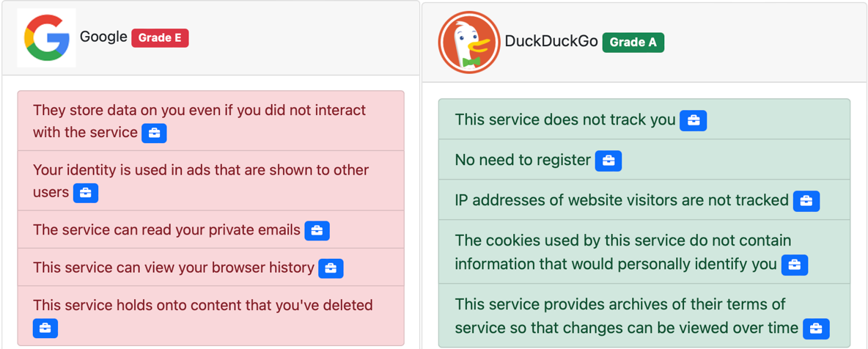Click briefcase icon after 'did not interact with the service'
The width and height of the screenshot is (868, 349).
tap(154, 133)
